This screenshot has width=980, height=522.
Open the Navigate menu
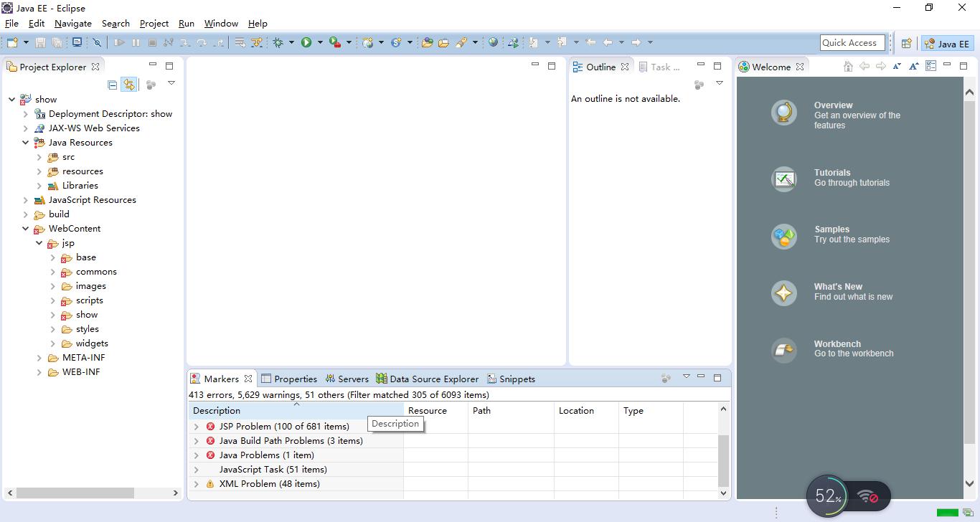73,23
